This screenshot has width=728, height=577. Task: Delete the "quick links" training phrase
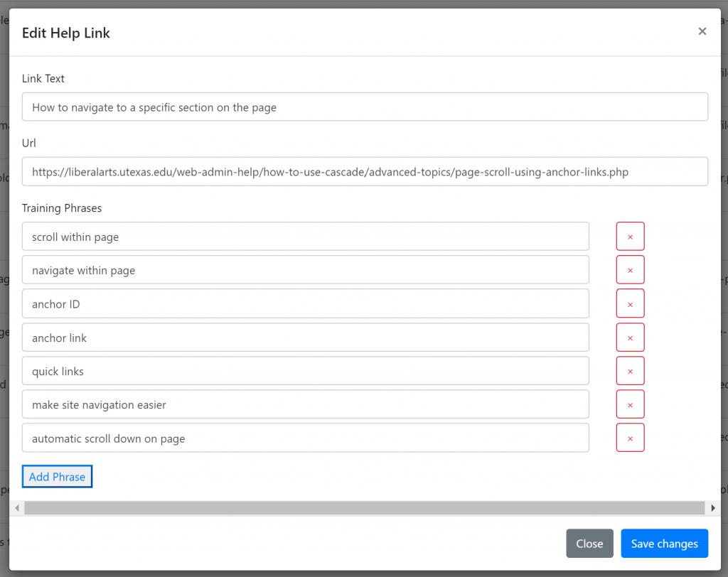[x=630, y=370]
